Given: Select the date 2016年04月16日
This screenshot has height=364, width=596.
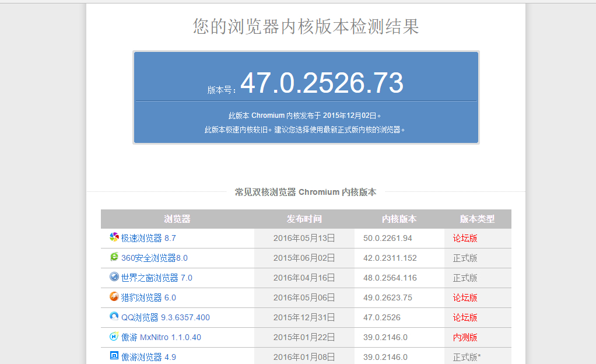Looking at the screenshot, I should (304, 278).
